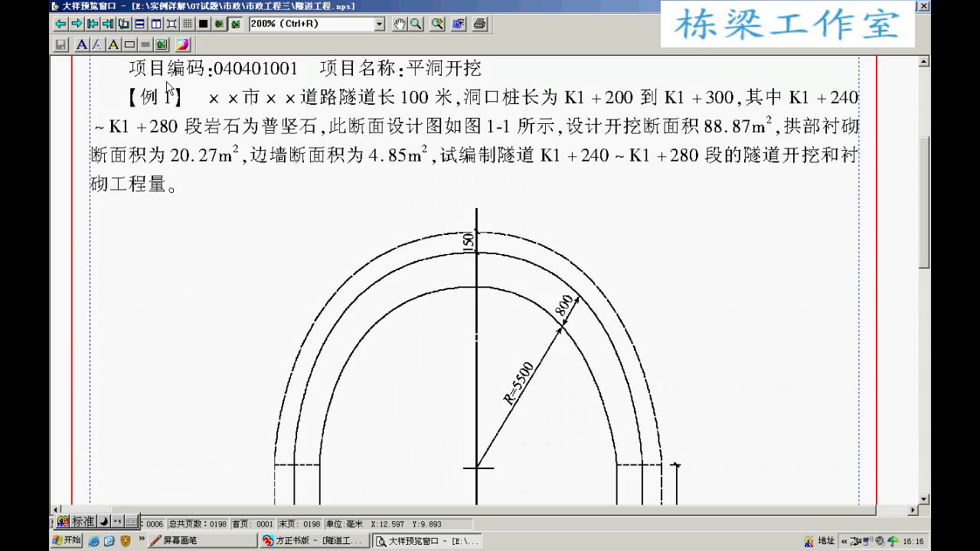This screenshot has height=551, width=980.
Task: Launch Internet Explorer from quick launch
Action: [x=93, y=541]
